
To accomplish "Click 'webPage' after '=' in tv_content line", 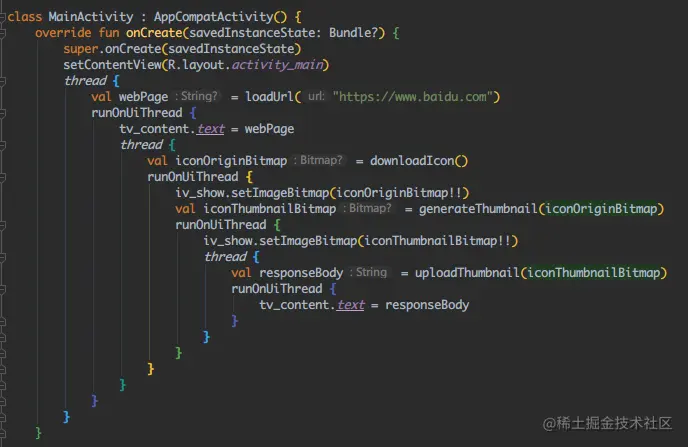I will 269,129.
